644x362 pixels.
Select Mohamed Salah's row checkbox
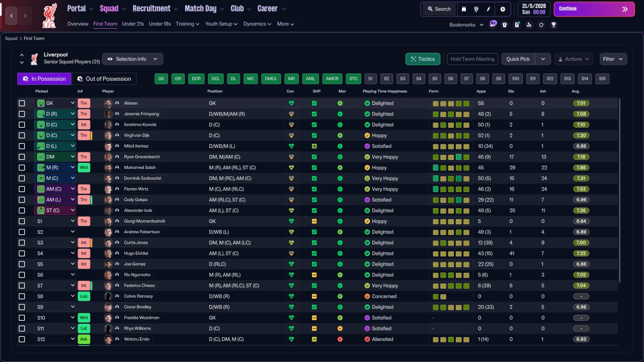tap(22, 167)
